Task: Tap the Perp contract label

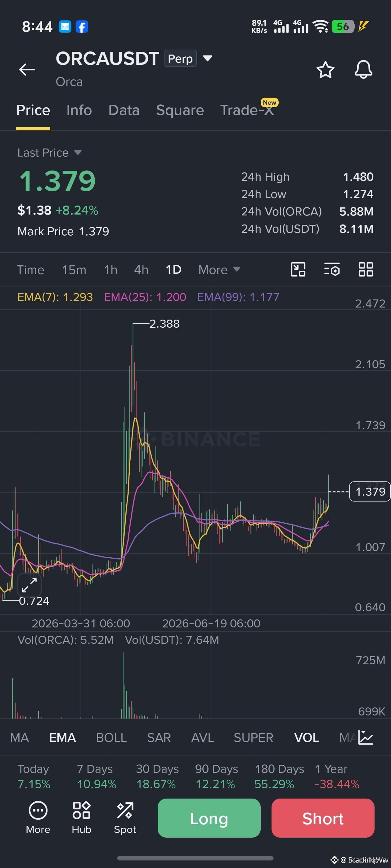Action: coord(180,58)
